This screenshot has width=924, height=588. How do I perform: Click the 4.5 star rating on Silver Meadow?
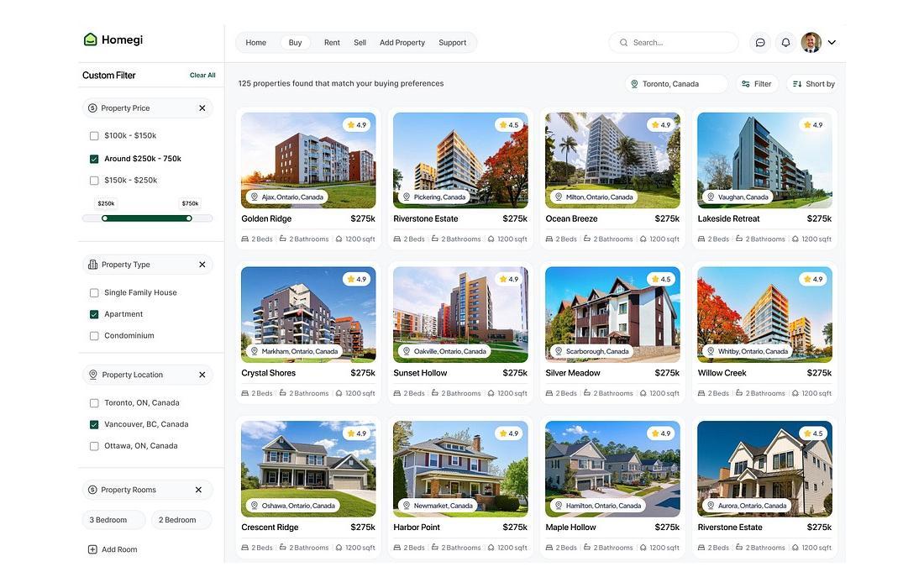[661, 279]
